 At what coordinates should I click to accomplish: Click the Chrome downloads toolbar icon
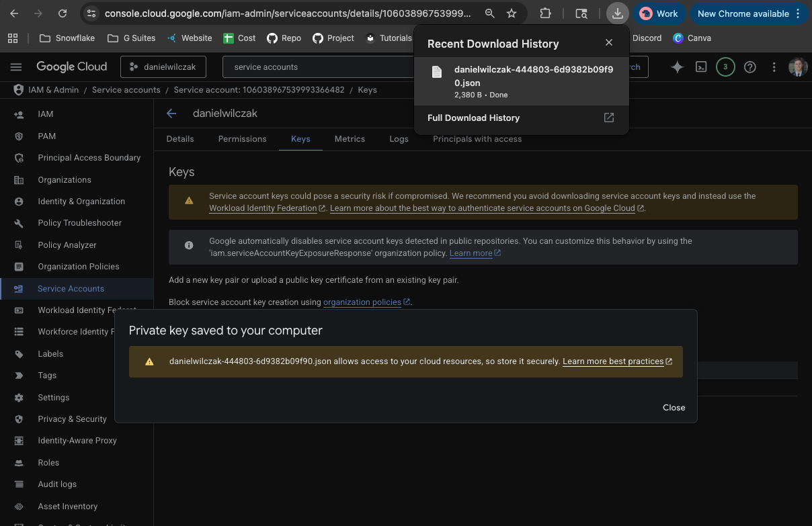(x=617, y=13)
